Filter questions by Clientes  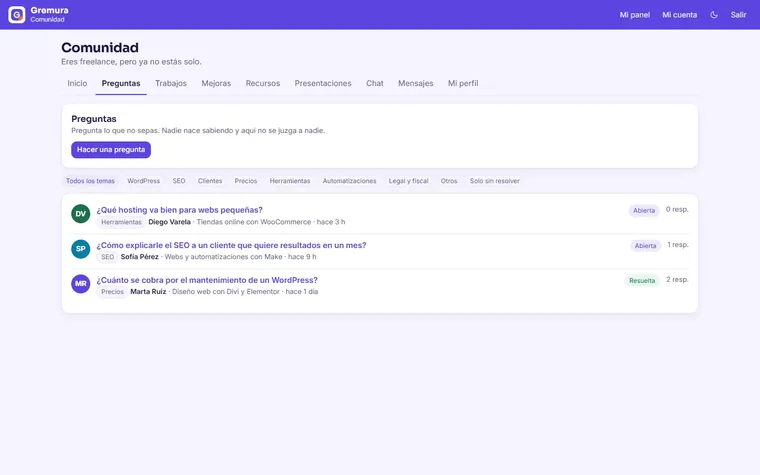click(210, 181)
